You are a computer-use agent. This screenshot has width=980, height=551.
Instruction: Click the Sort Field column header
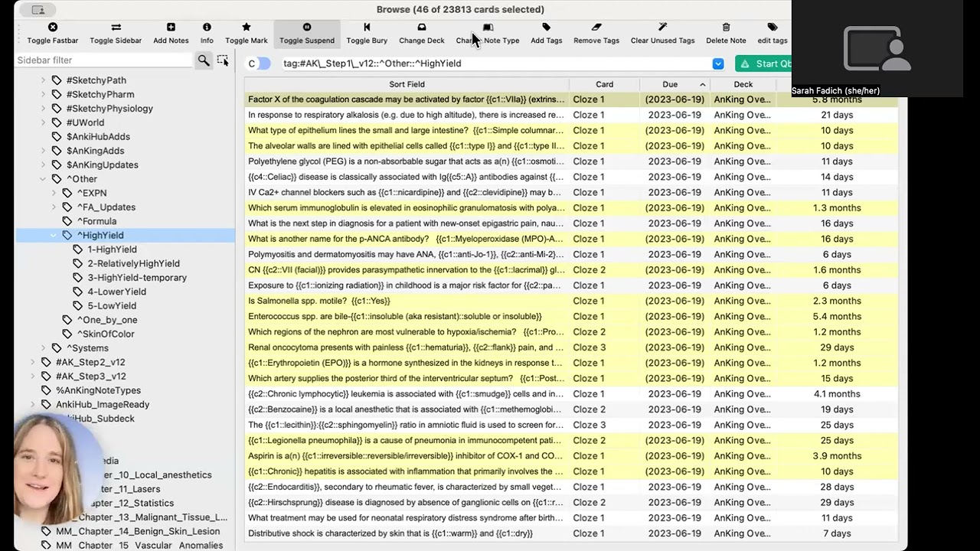pyautogui.click(x=407, y=84)
